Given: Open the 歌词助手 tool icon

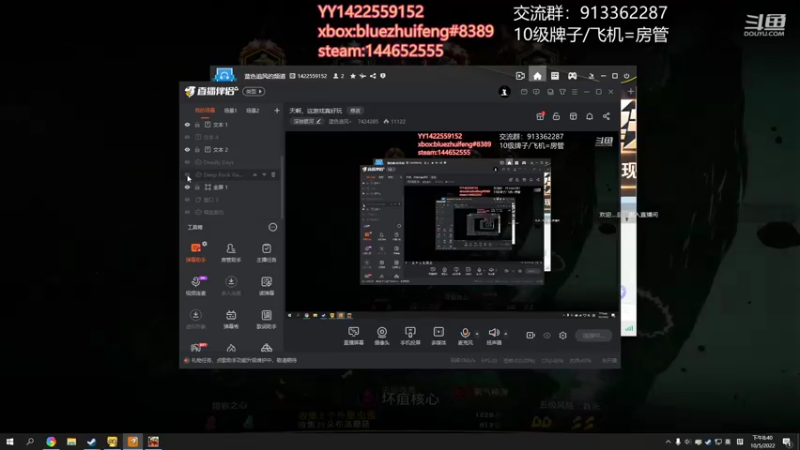Looking at the screenshot, I should coord(266,319).
